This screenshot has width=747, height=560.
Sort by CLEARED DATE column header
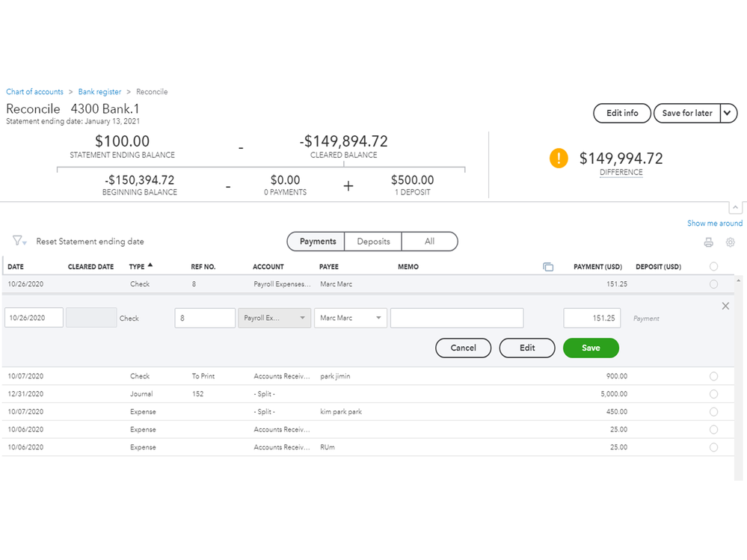pos(90,267)
